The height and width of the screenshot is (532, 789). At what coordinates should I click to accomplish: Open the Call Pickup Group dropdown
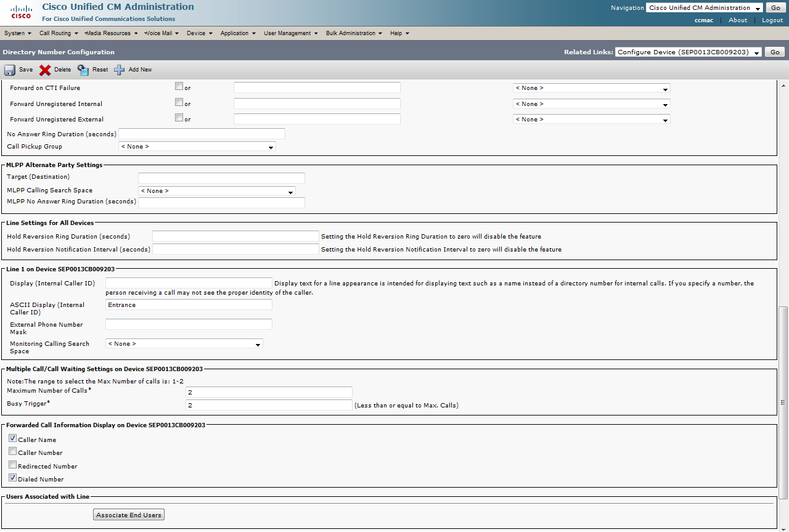click(x=197, y=147)
